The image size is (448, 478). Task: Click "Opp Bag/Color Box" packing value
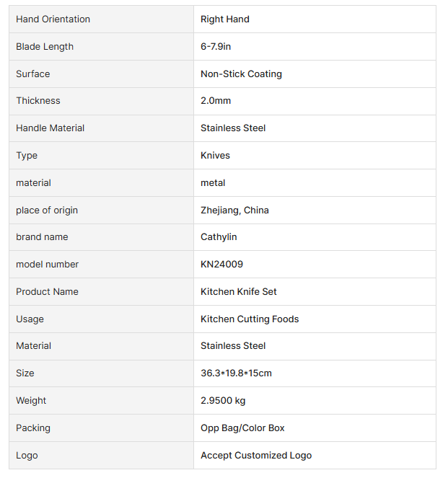[x=242, y=428]
